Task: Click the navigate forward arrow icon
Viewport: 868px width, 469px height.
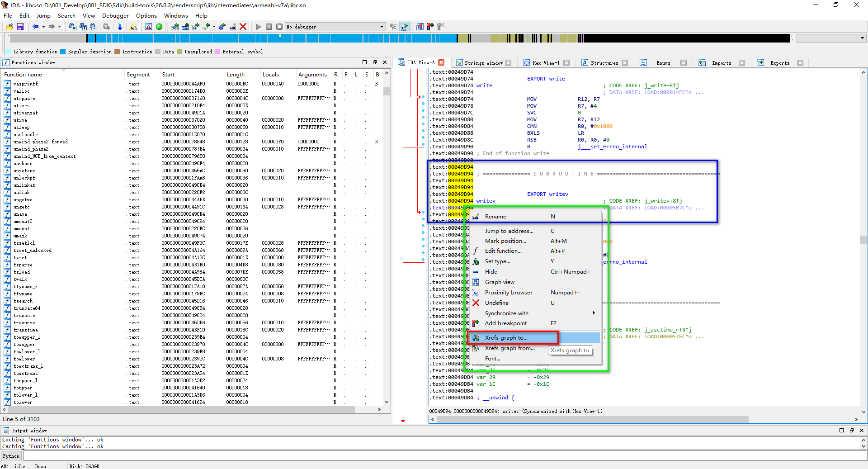Action: pos(51,27)
